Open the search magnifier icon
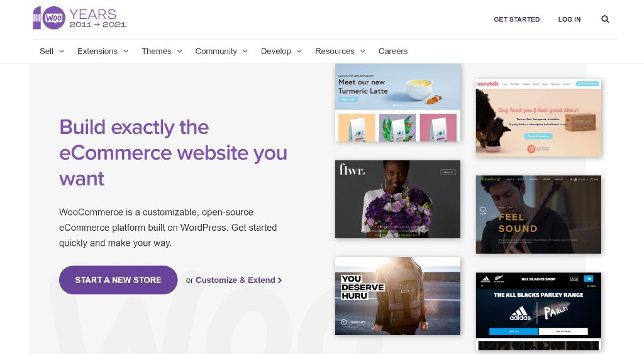Image resolution: width=644 pixels, height=354 pixels. (605, 19)
